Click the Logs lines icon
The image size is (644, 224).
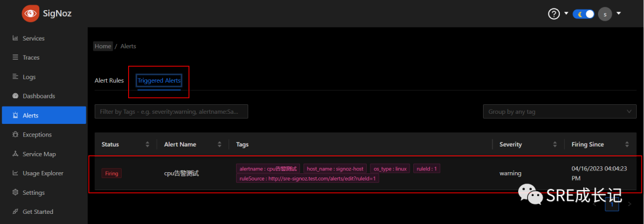[16, 77]
